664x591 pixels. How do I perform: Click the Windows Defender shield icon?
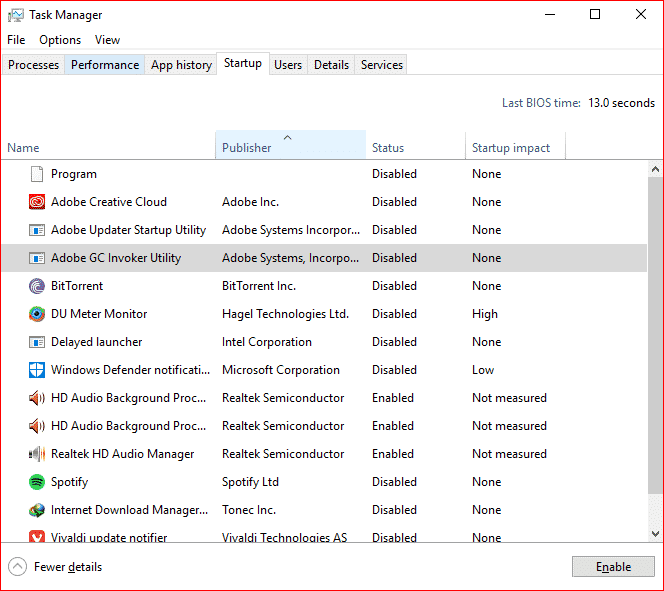(x=37, y=370)
